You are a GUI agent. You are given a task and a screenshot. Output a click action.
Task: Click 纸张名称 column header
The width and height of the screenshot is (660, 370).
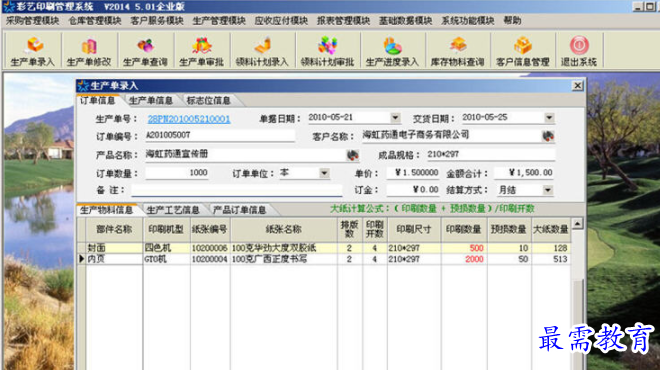(x=284, y=229)
